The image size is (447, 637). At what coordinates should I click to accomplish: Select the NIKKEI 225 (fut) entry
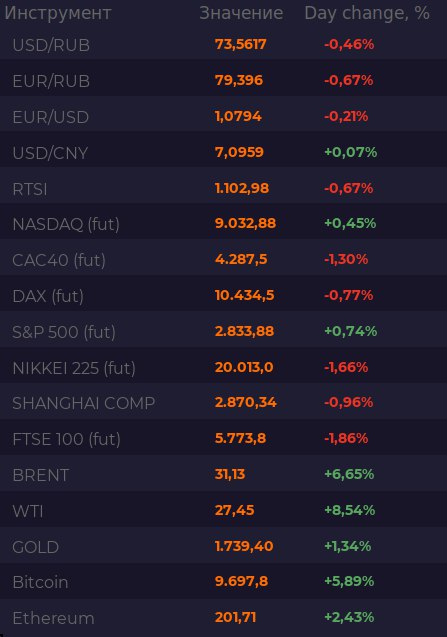click(x=224, y=368)
